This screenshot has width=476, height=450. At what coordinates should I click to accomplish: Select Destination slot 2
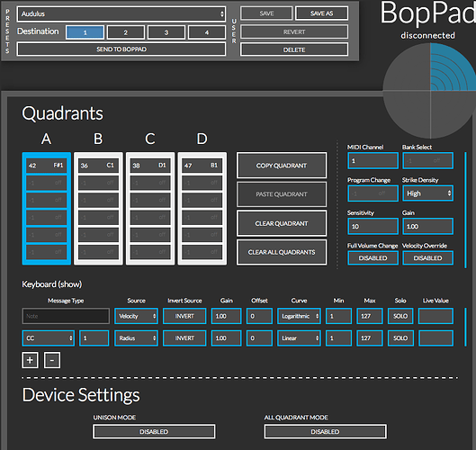tap(126, 32)
